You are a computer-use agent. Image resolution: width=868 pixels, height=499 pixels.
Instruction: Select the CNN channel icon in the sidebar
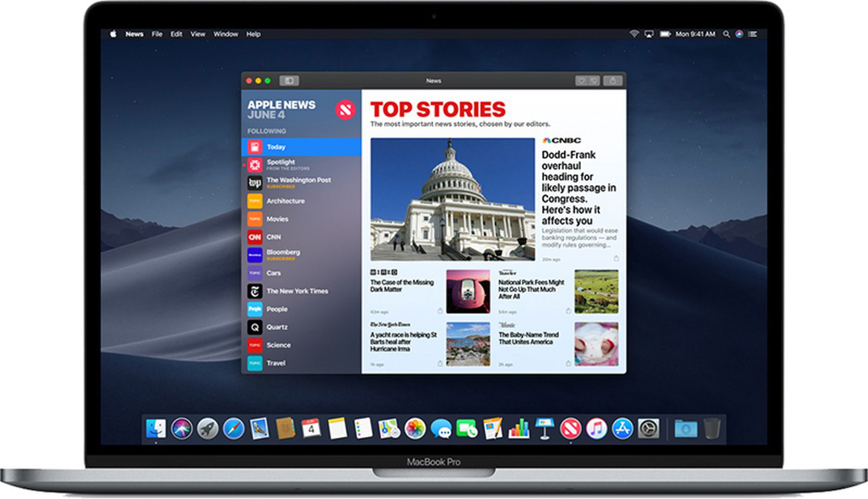click(x=254, y=237)
